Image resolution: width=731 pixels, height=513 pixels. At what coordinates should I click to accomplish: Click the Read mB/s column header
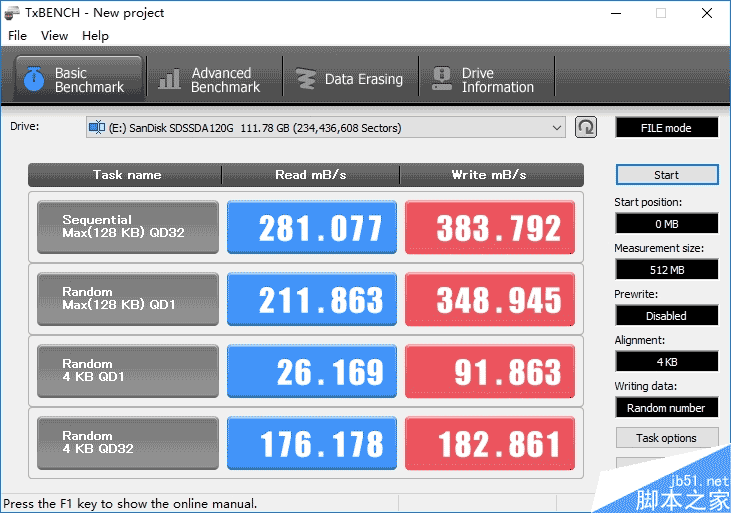pyautogui.click(x=310, y=175)
